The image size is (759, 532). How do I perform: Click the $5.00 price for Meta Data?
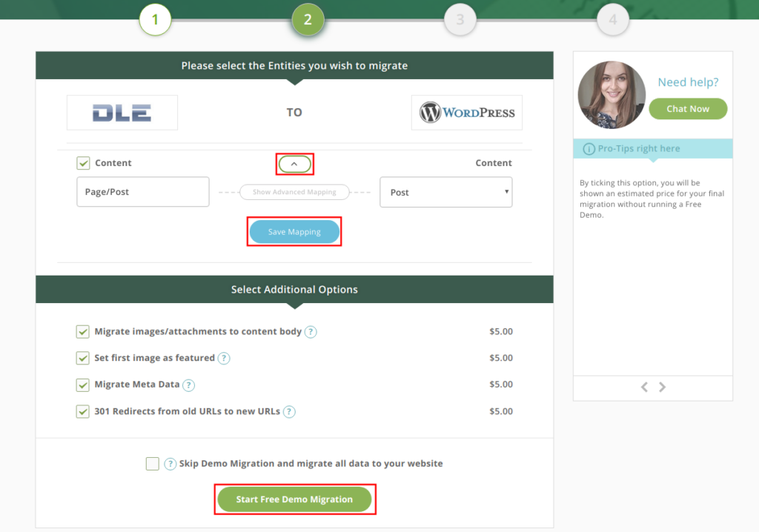501,385
